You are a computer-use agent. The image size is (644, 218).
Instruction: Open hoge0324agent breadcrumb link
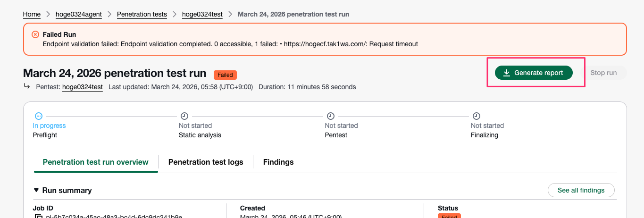tap(78, 14)
